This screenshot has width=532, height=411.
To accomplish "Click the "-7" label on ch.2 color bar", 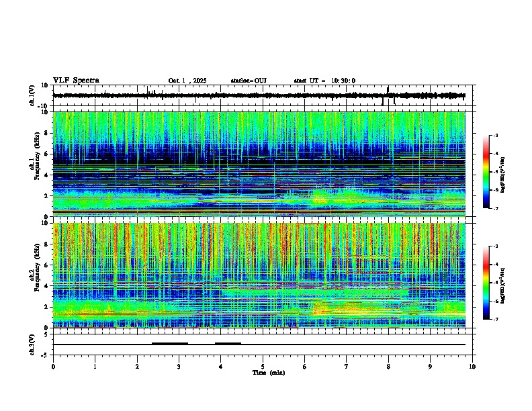I will [496, 319].
